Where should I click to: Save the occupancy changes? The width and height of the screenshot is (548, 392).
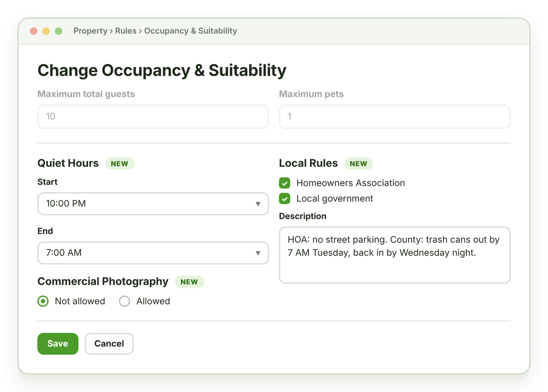tap(58, 344)
